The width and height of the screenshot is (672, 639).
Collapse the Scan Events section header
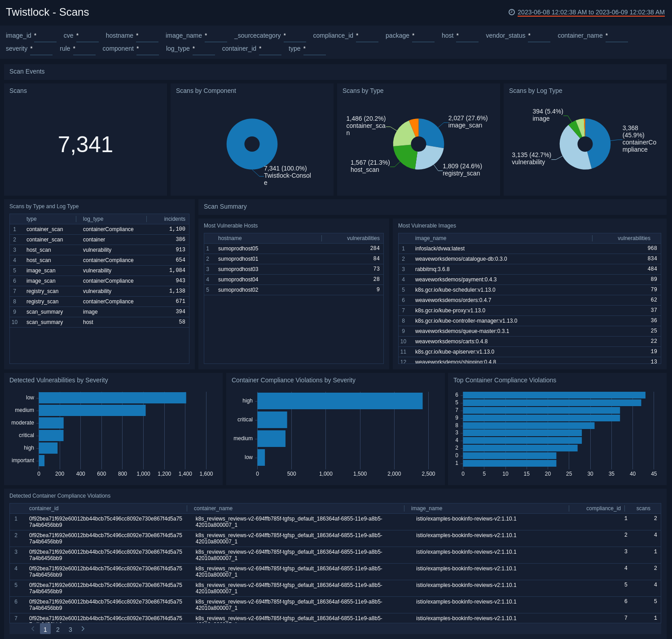click(x=26, y=71)
